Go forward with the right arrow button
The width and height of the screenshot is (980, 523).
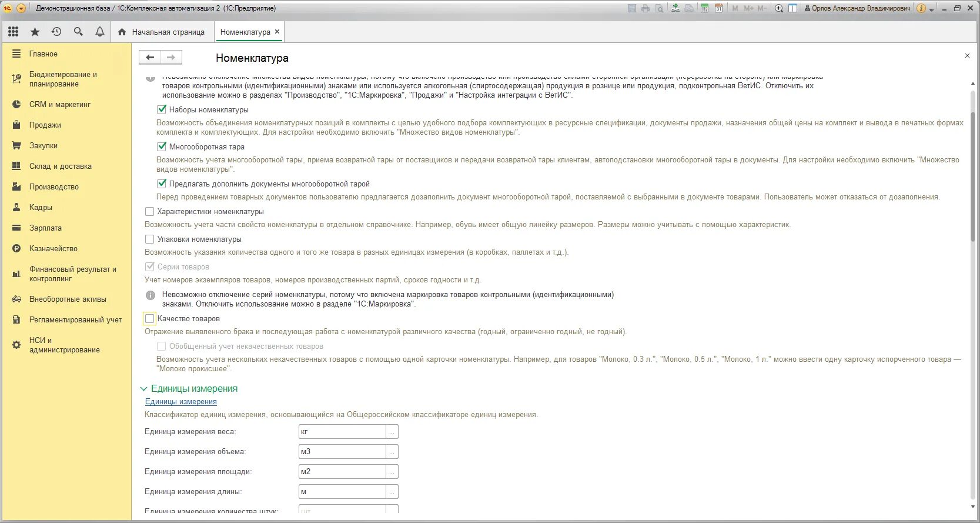[x=171, y=57]
